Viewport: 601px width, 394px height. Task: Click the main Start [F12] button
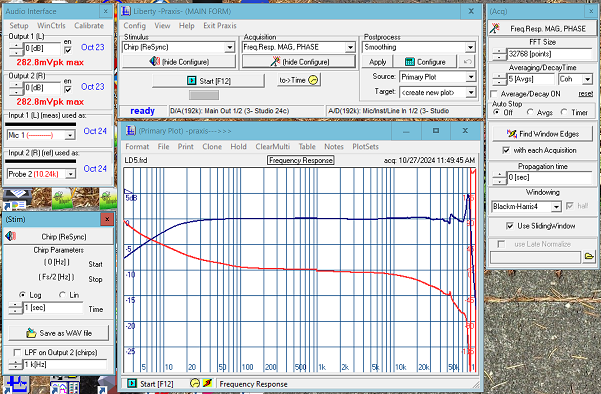[x=209, y=81]
